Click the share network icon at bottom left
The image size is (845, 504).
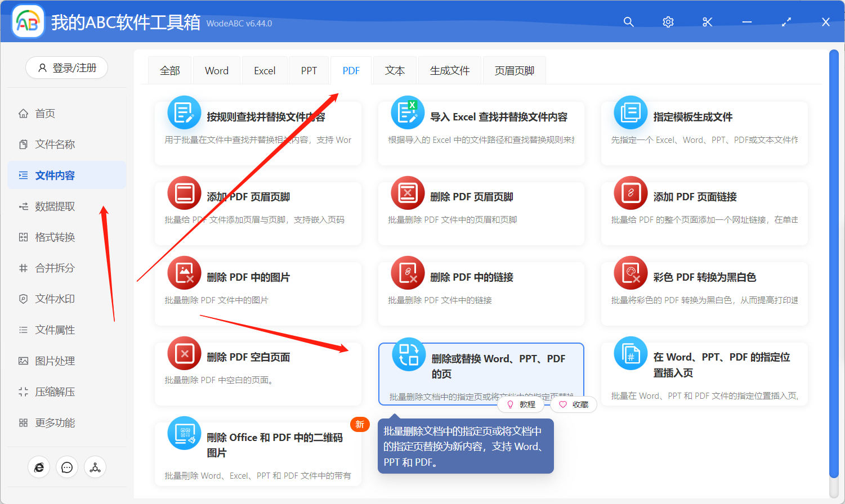point(95,467)
